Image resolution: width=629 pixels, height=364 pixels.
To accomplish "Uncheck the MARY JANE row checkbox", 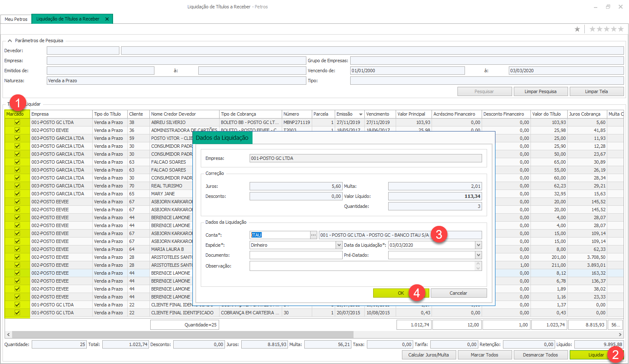I will click(x=17, y=194).
